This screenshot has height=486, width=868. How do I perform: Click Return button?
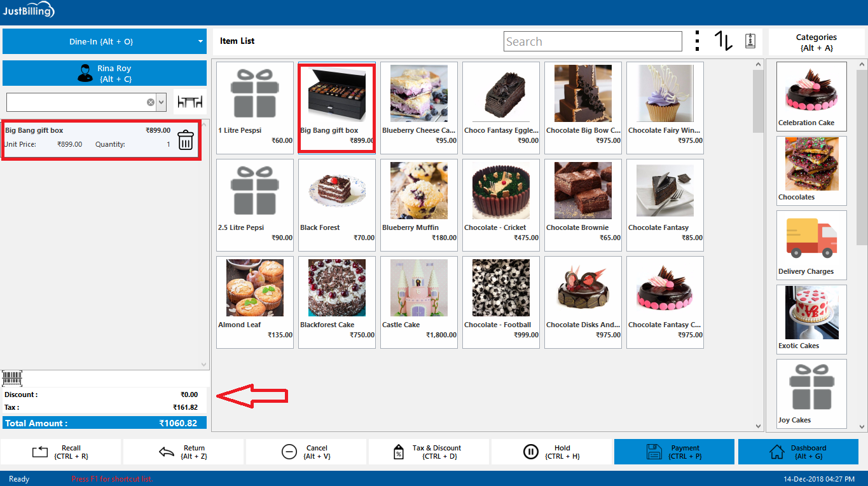[183, 452]
